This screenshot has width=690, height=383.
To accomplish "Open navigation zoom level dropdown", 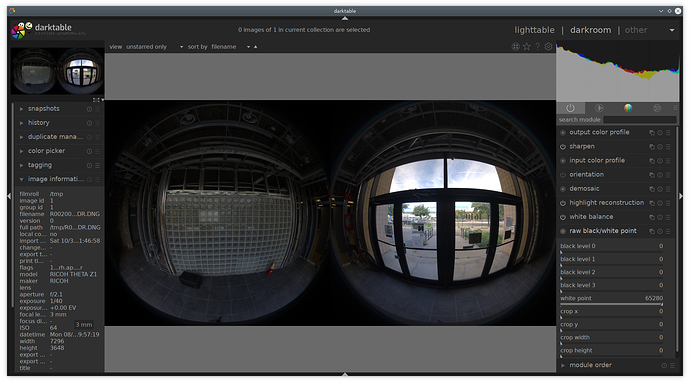I will pos(103,100).
